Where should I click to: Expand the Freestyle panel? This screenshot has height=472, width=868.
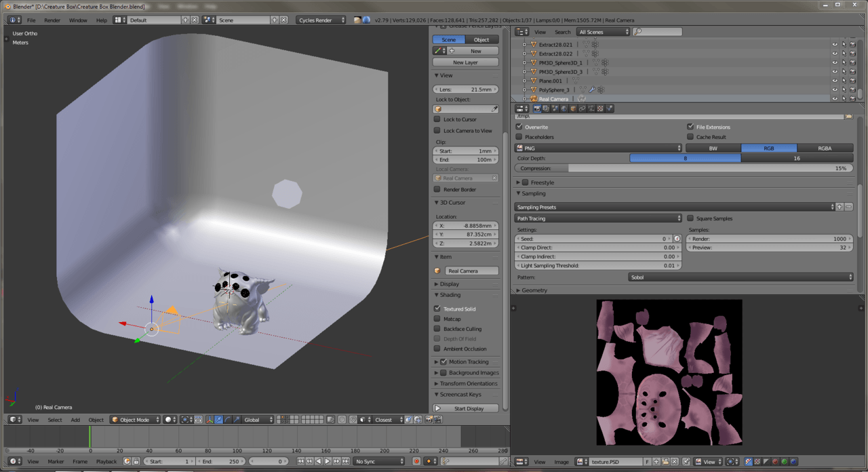[x=518, y=182]
